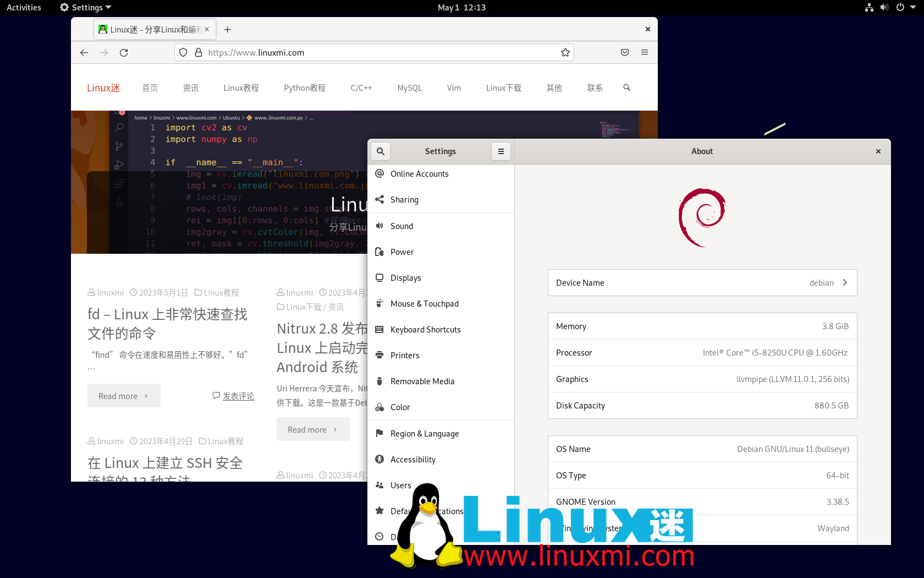The width and height of the screenshot is (924, 578).
Task: Open the 其他 menu item
Action: click(554, 88)
